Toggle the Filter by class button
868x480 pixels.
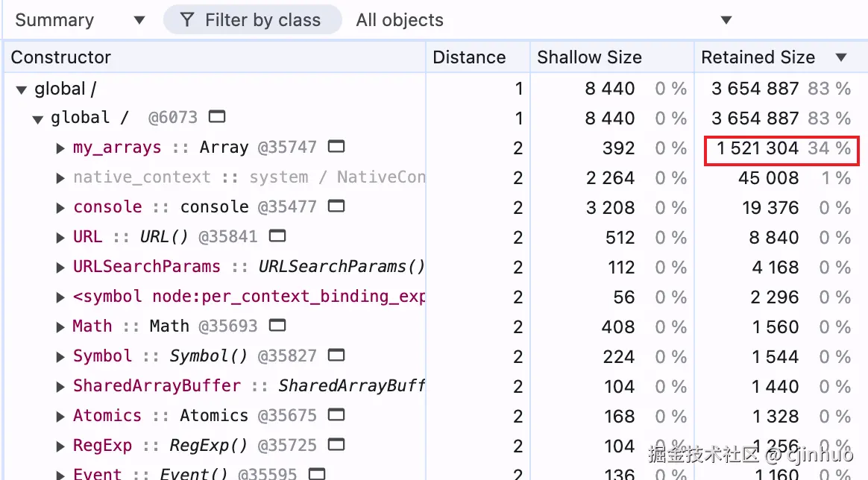pyautogui.click(x=252, y=20)
